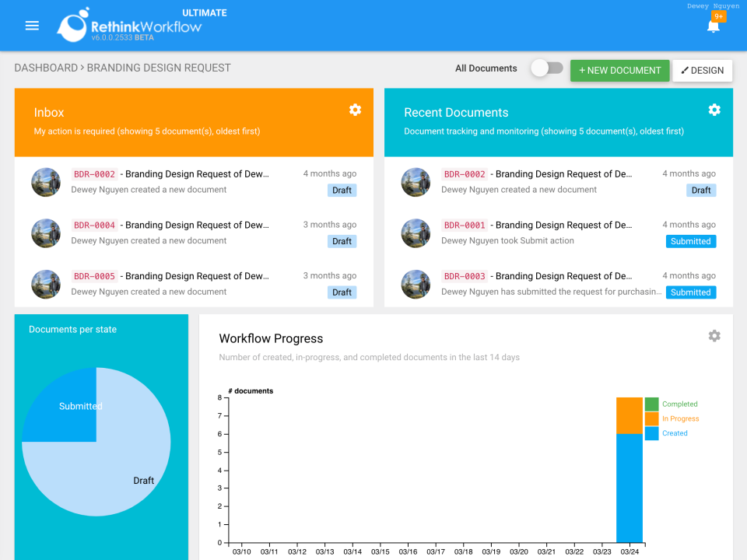Navigate to DASHBOARD via the breadcrumb
This screenshot has height=560, width=747.
pyautogui.click(x=46, y=68)
